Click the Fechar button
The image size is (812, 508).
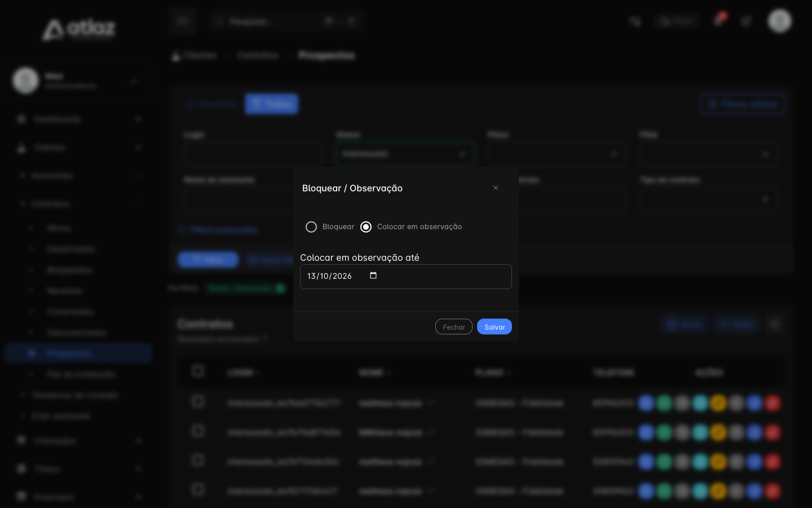[454, 327]
